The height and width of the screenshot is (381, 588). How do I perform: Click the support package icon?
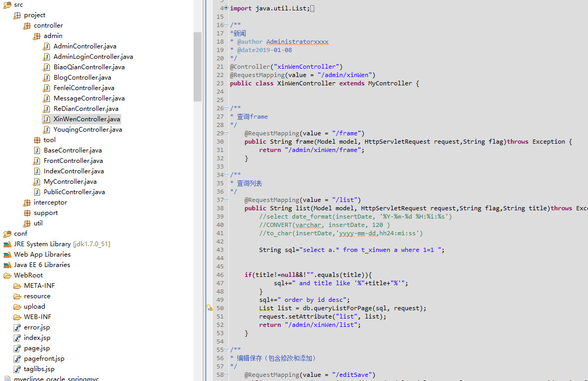pos(27,213)
